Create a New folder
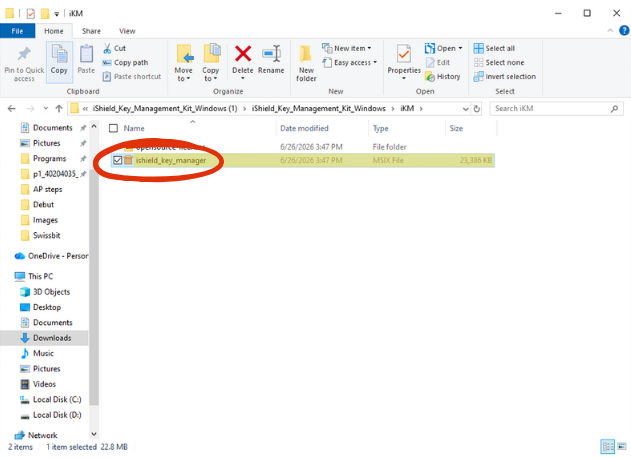 click(x=306, y=63)
